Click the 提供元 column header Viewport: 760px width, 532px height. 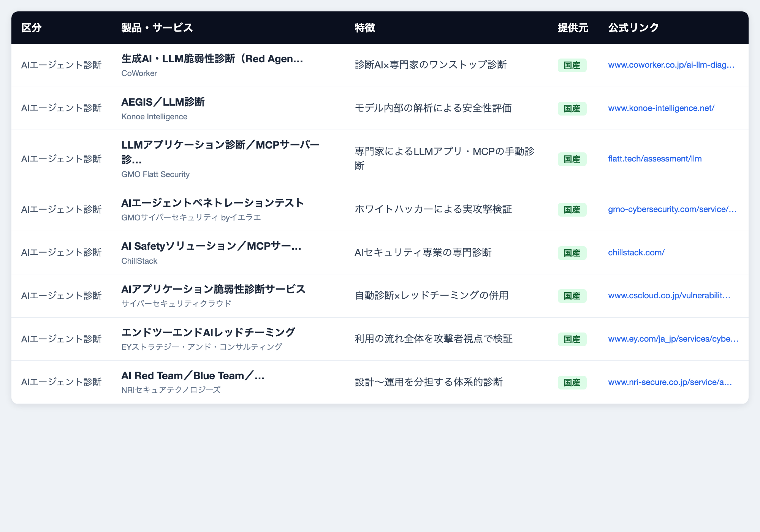tap(573, 28)
